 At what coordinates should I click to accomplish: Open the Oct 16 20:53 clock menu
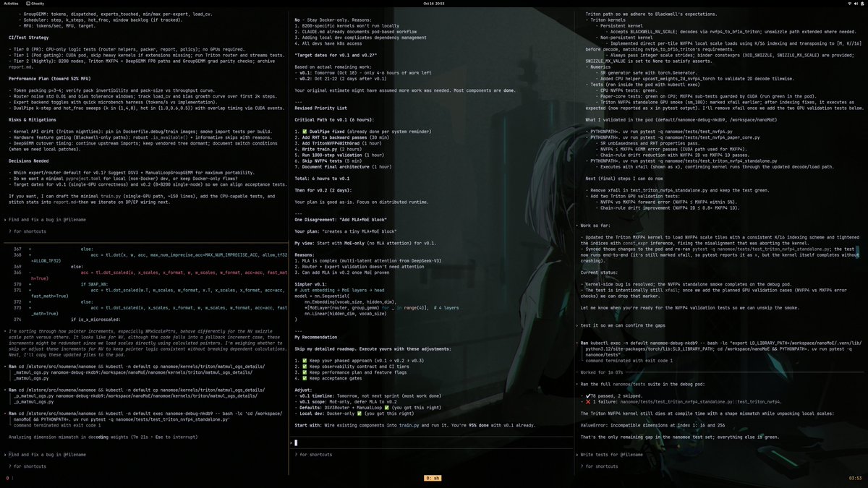point(433,4)
